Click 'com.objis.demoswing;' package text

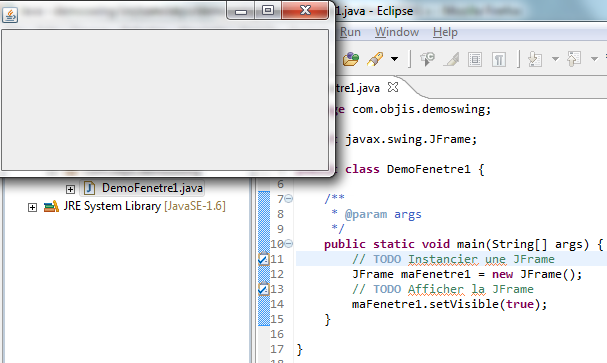pos(422,109)
